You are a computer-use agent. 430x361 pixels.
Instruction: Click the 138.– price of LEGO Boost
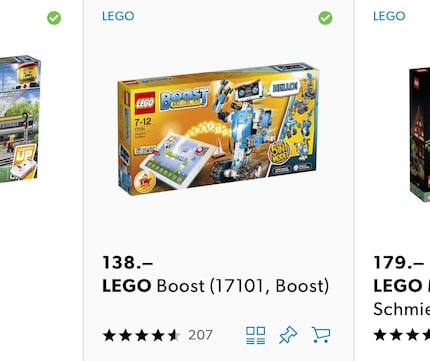128,262
